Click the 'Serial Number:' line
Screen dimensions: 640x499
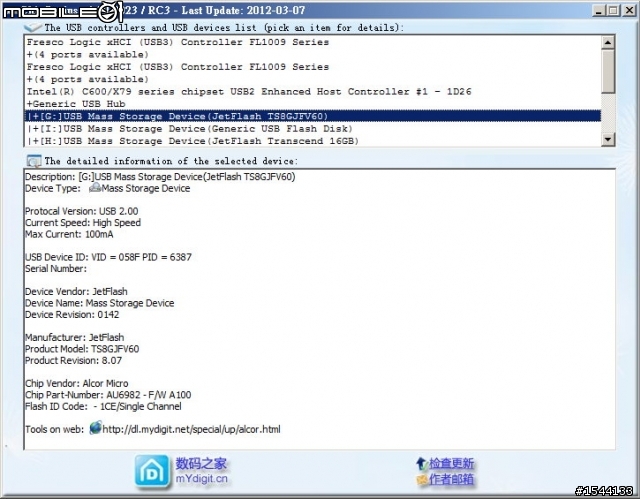click(x=56, y=268)
